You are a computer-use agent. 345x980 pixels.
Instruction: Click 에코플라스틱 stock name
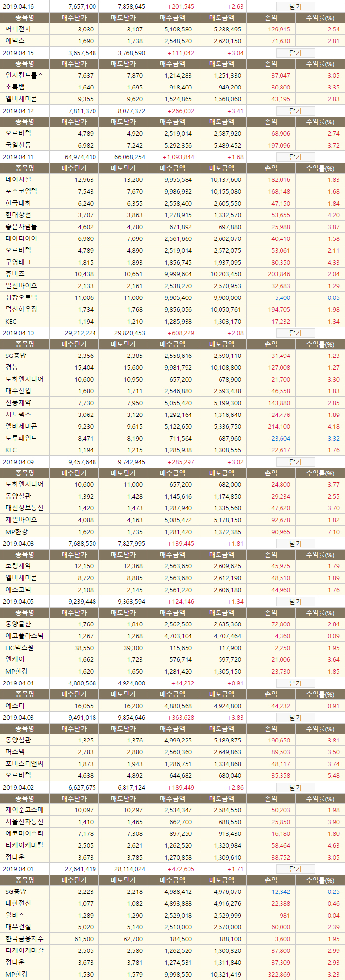(x=25, y=636)
